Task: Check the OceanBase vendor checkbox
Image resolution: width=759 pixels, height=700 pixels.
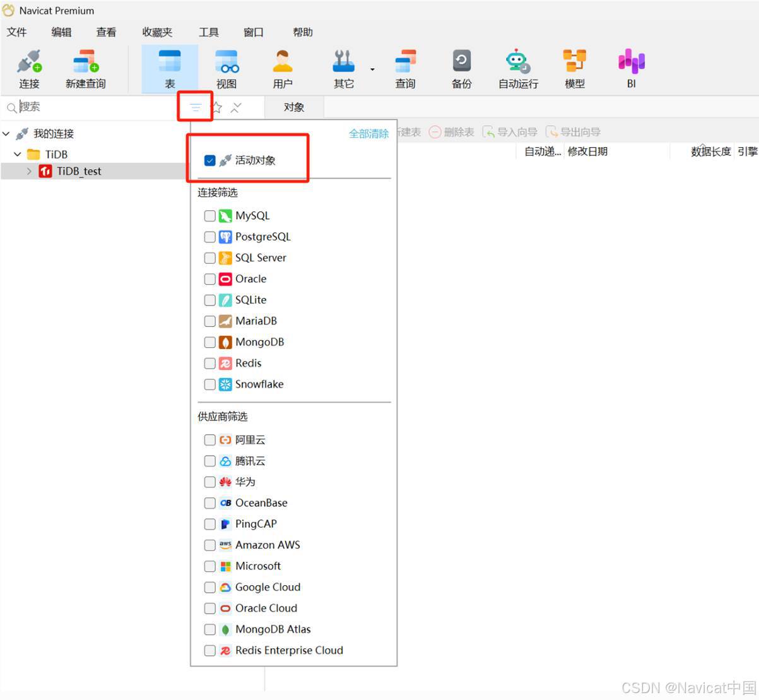Action: (210, 503)
